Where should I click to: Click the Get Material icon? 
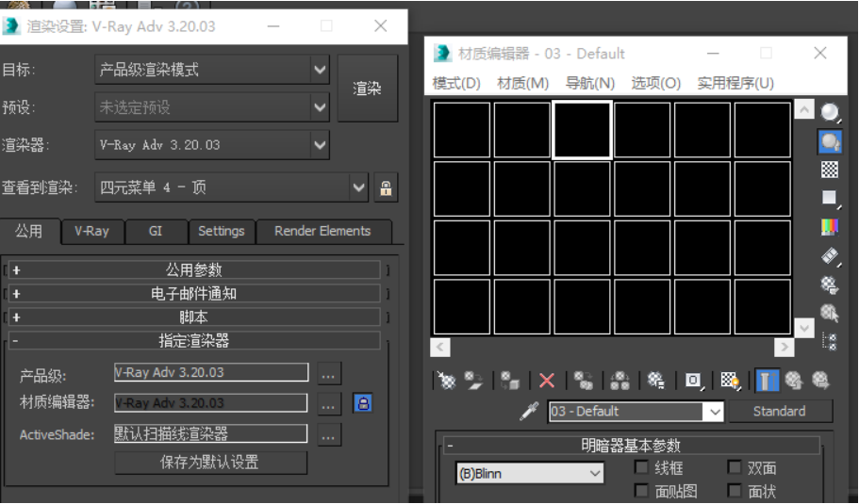coord(447,380)
